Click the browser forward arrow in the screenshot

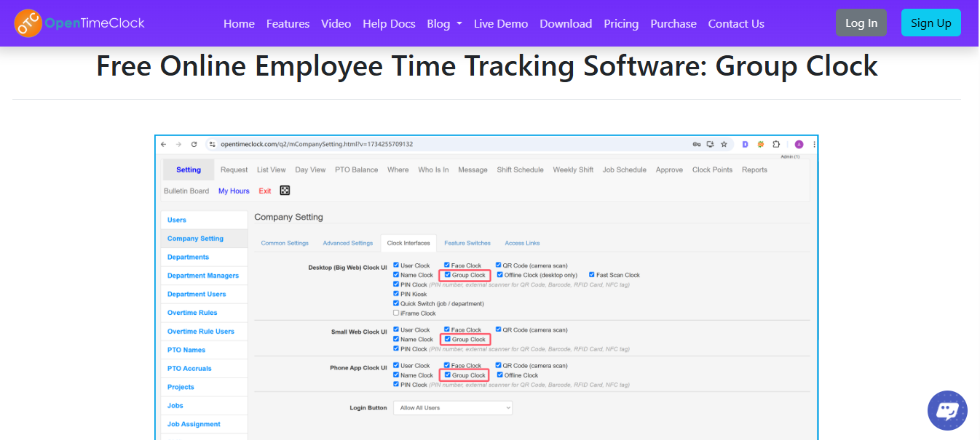click(179, 144)
